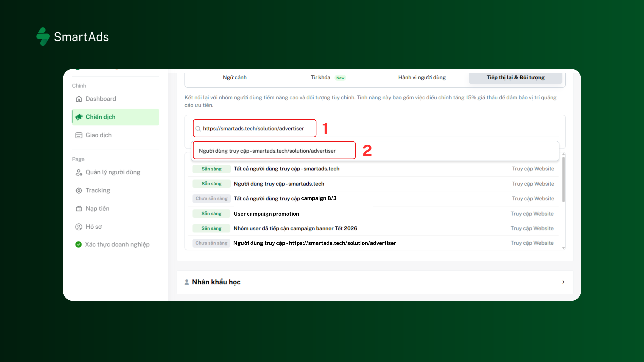This screenshot has width=644, height=362.
Task: Open Hồ sơ in the sidebar
Action: pos(116,227)
